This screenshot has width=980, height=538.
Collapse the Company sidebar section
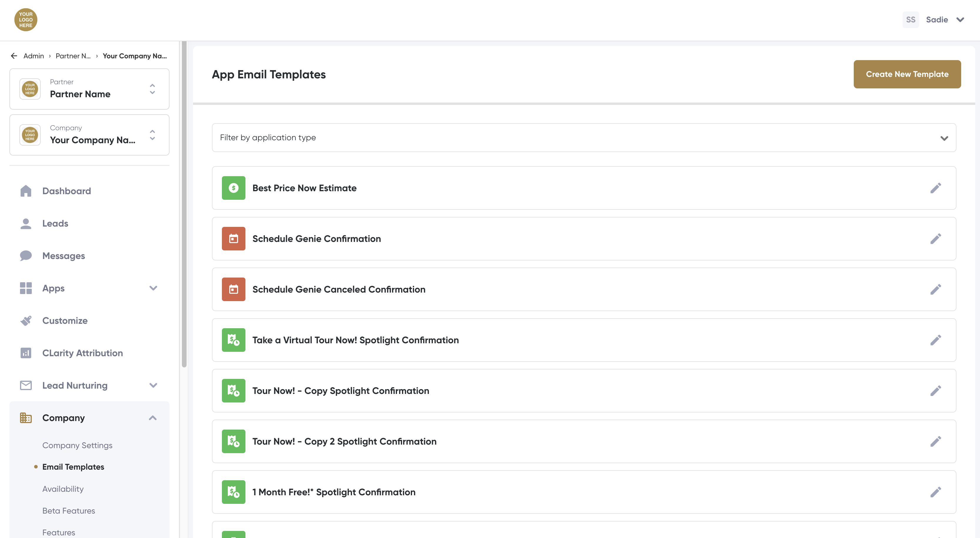click(x=152, y=418)
